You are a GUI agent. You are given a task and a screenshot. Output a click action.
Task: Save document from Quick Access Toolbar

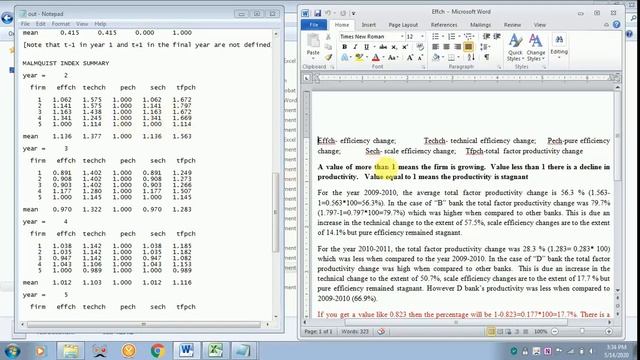coord(317,13)
